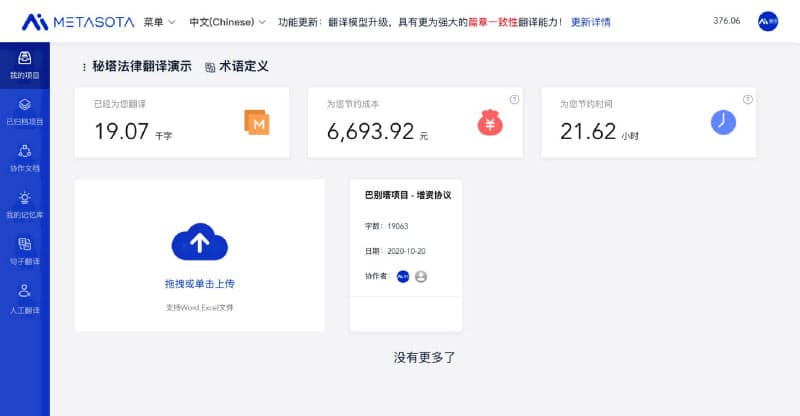The height and width of the screenshot is (416, 800).
Task: Click the blue collaborator avatar on the project card
Action: pyautogui.click(x=403, y=276)
